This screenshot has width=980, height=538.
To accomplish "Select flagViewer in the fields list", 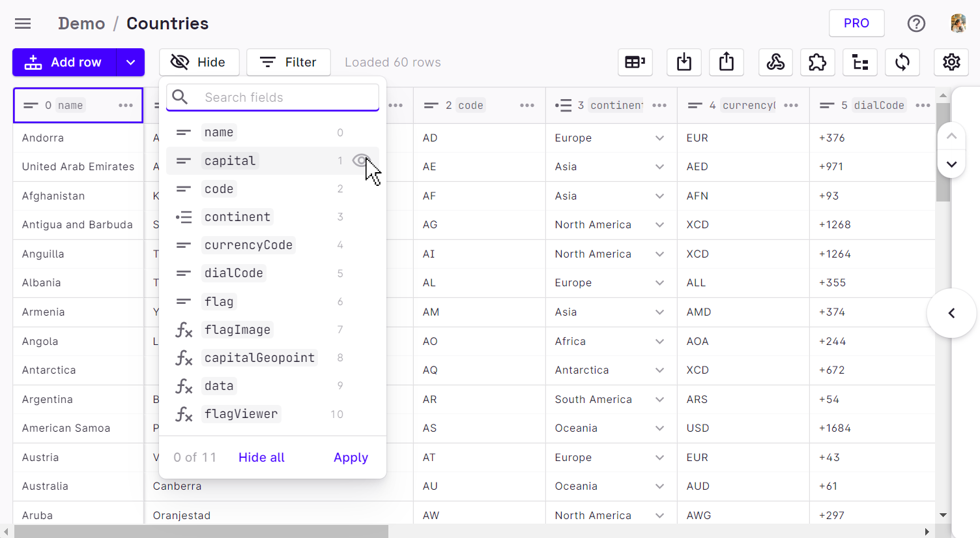I will tap(241, 414).
